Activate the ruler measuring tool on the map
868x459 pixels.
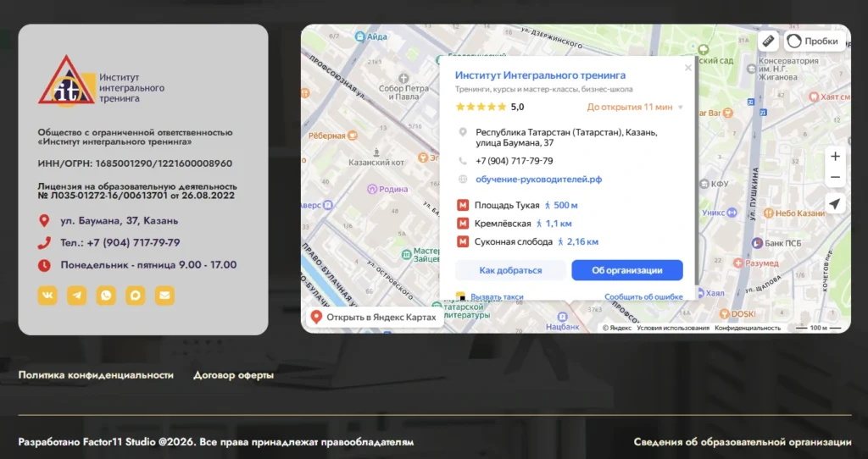point(768,41)
